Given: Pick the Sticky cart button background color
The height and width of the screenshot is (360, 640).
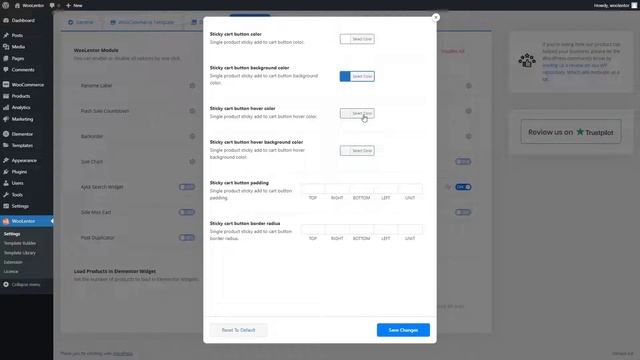Looking at the screenshot, I should (x=357, y=76).
